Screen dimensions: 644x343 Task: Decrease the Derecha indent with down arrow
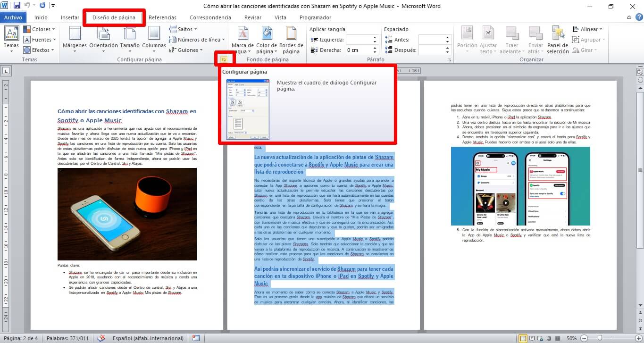[375, 52]
